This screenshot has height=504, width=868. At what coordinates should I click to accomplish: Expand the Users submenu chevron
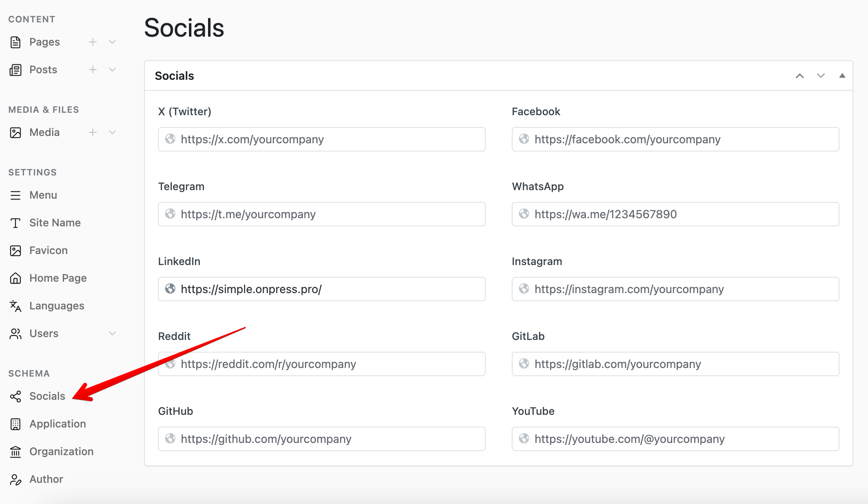(x=112, y=333)
